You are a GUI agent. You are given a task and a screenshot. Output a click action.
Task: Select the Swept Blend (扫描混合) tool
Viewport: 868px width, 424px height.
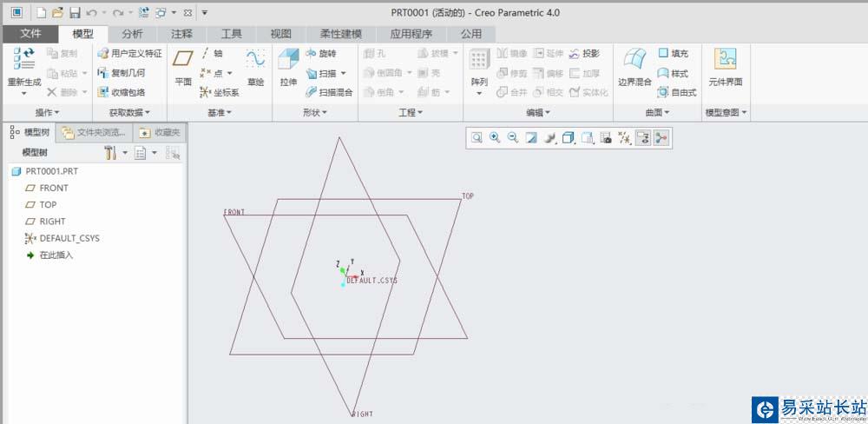point(329,92)
